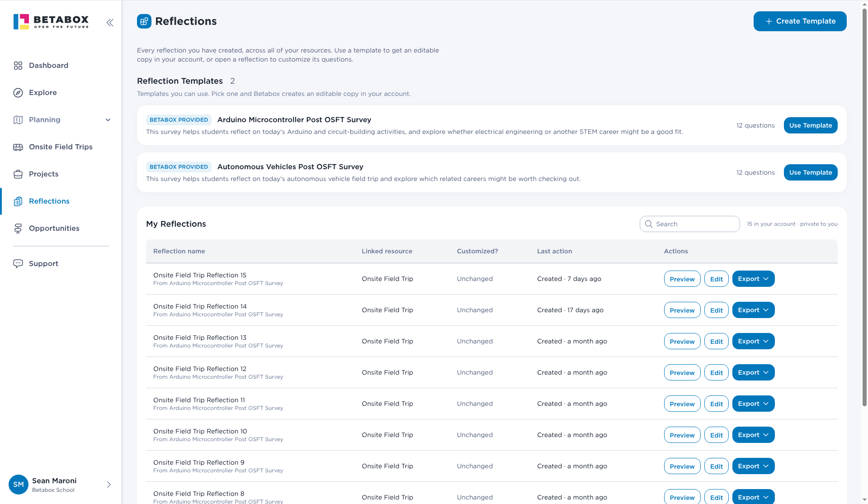
Task: Open Export dropdown for Reflection 15
Action: click(753, 279)
